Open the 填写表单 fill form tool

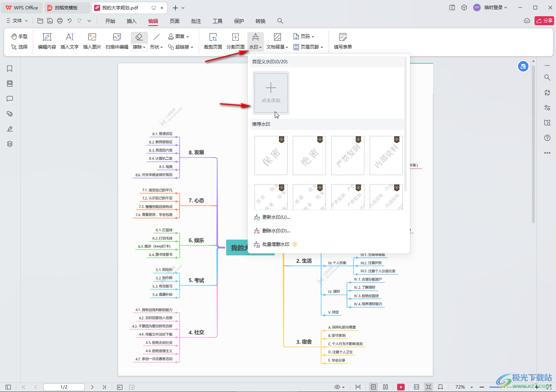[343, 41]
